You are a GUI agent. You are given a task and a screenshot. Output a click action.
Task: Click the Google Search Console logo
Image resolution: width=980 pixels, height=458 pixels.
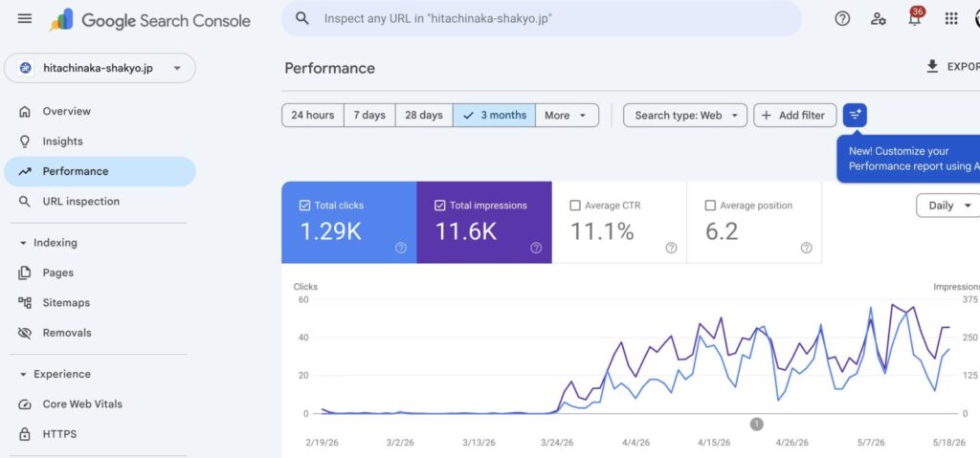150,20
